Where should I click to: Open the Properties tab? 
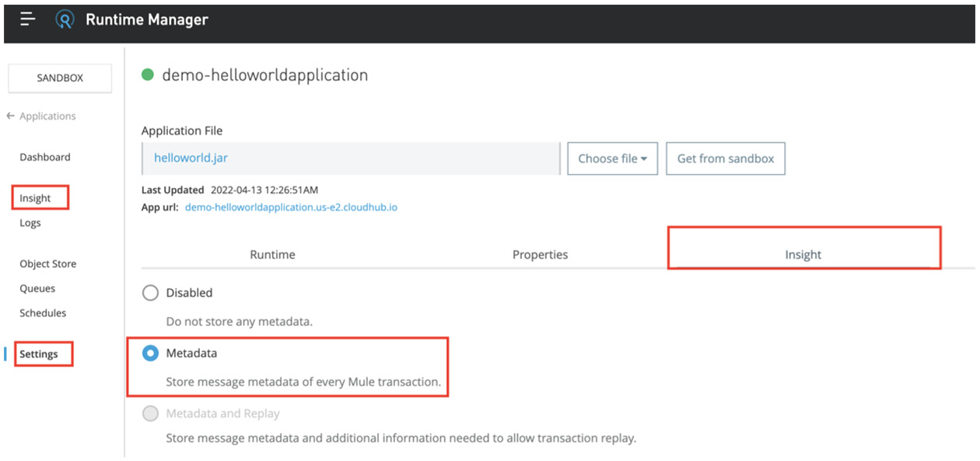tap(540, 254)
